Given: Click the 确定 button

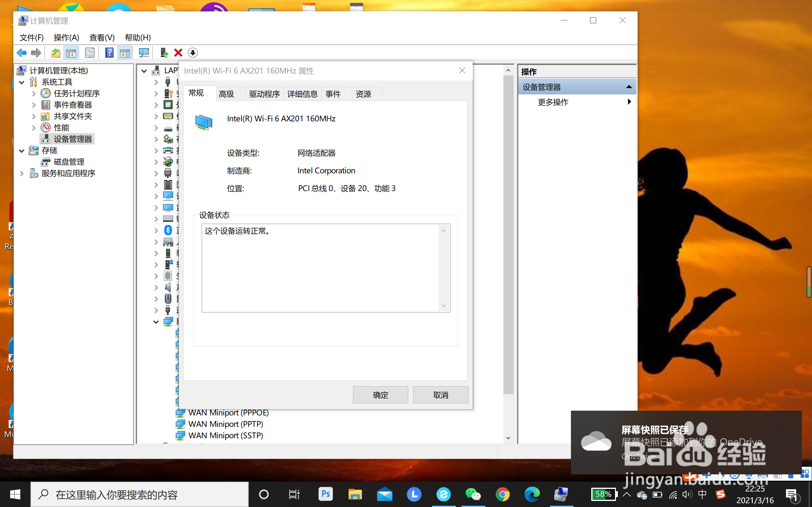Looking at the screenshot, I should point(380,395).
